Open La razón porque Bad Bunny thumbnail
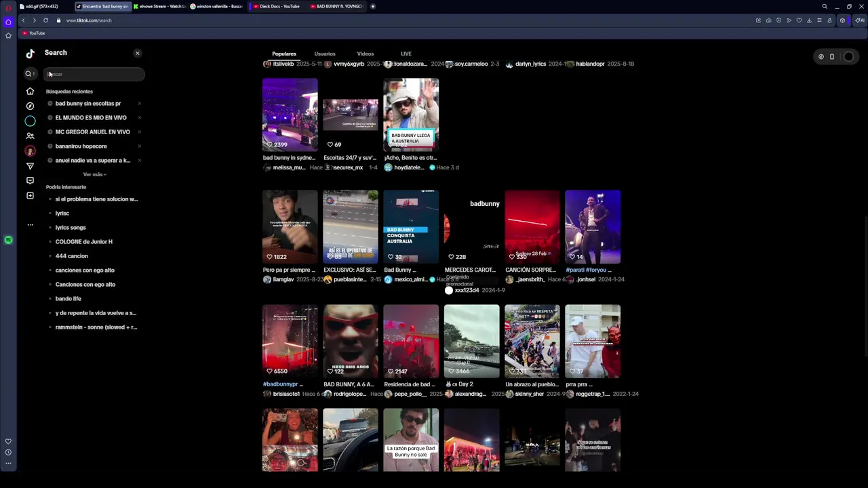This screenshot has height=488, width=868. pyautogui.click(x=411, y=439)
